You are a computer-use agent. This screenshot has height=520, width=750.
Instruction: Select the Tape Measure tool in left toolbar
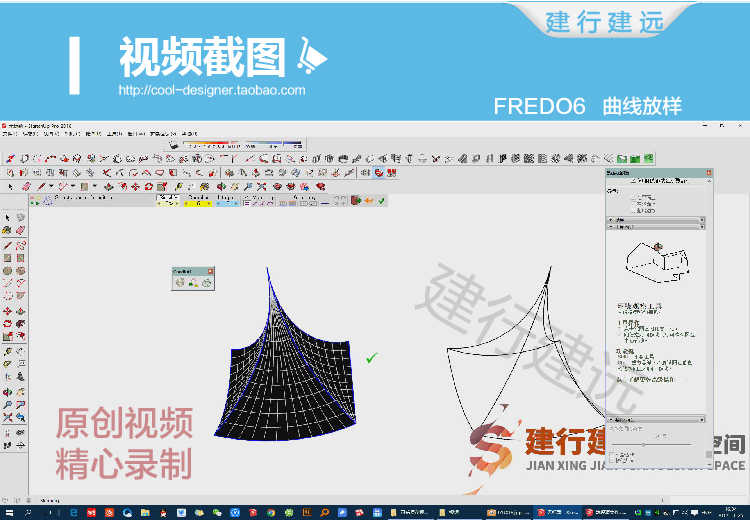[x=7, y=352]
